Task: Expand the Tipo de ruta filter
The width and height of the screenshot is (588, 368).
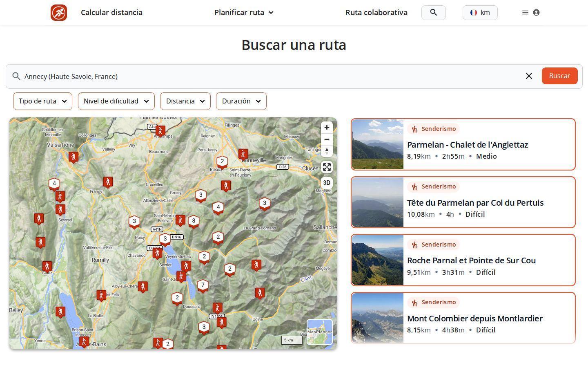Action: tap(42, 101)
